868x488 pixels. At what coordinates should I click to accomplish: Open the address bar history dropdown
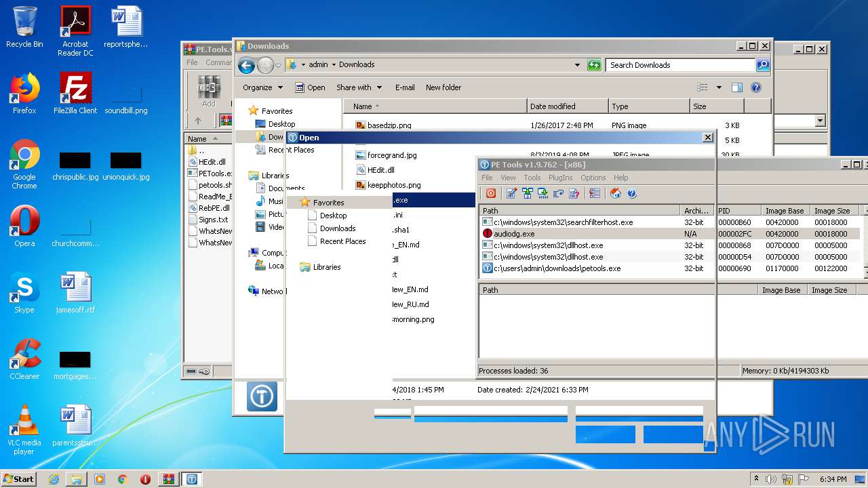click(577, 65)
